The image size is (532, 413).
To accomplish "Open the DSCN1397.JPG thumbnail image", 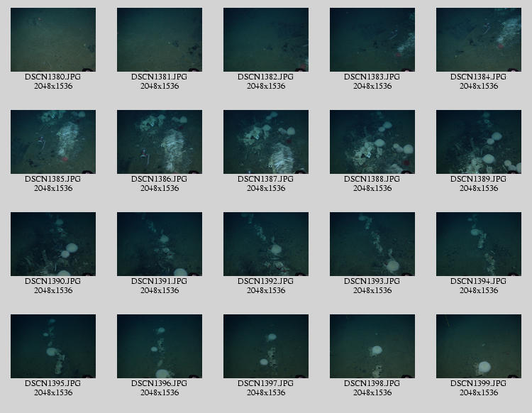I will 266,346.
